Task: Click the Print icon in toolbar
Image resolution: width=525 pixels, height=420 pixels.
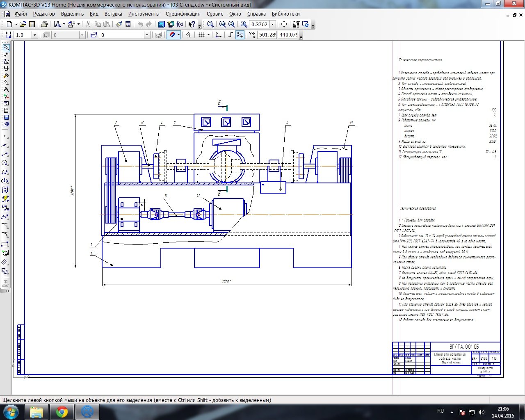Action: click(x=44, y=24)
